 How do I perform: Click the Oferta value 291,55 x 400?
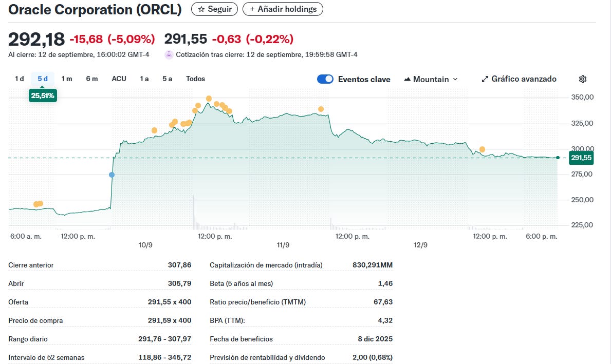[x=170, y=302]
